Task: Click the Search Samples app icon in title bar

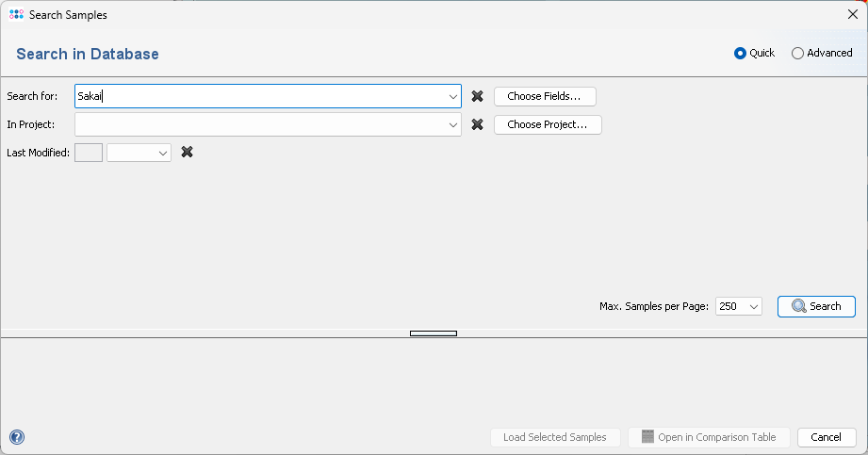Action: [x=16, y=15]
